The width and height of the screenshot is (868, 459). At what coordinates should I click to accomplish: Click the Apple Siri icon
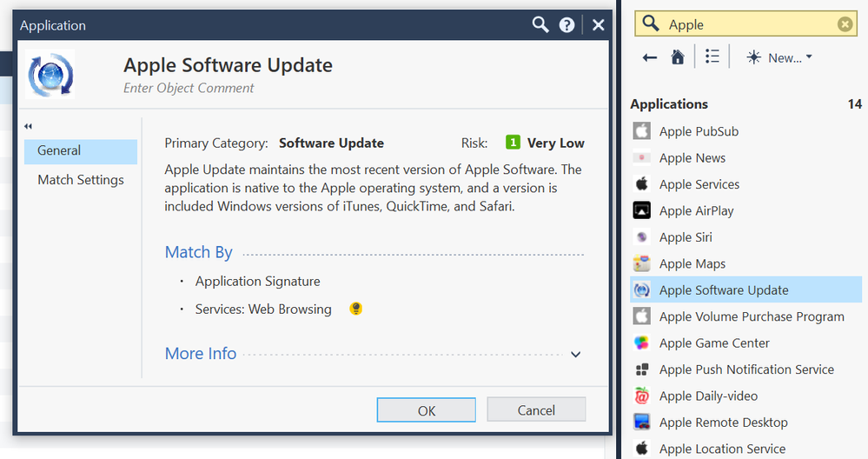coord(641,237)
